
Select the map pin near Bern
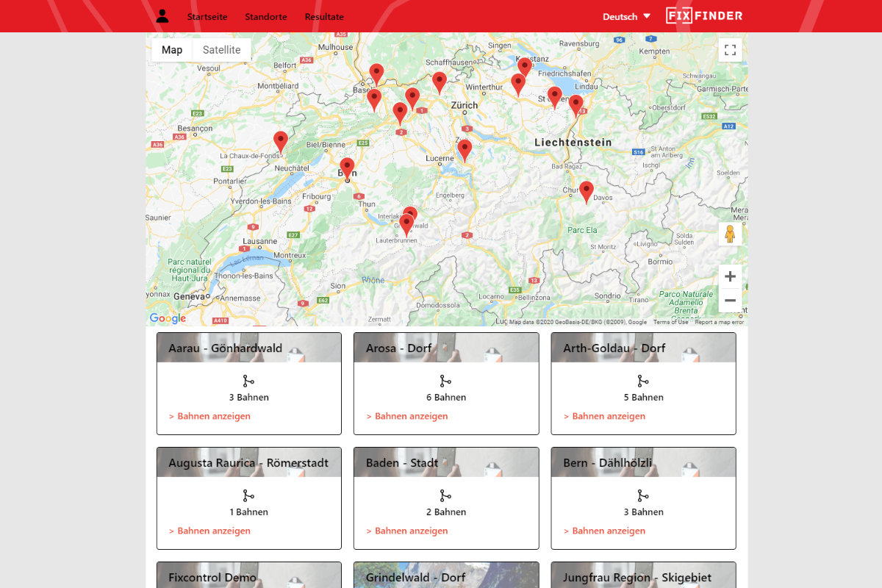coord(347,168)
